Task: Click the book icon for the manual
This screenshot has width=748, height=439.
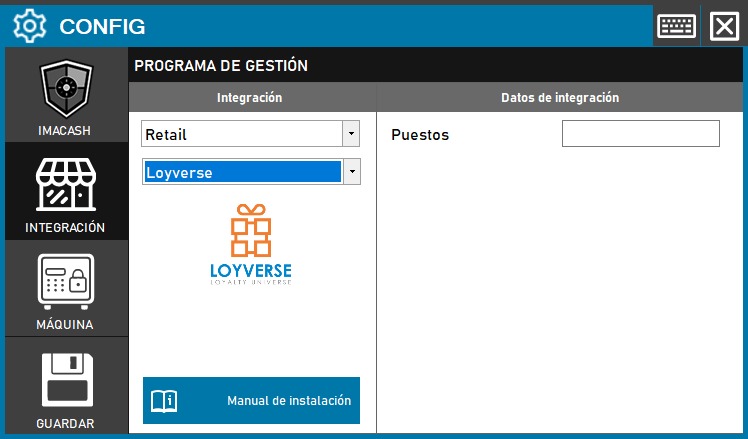Action: point(163,401)
